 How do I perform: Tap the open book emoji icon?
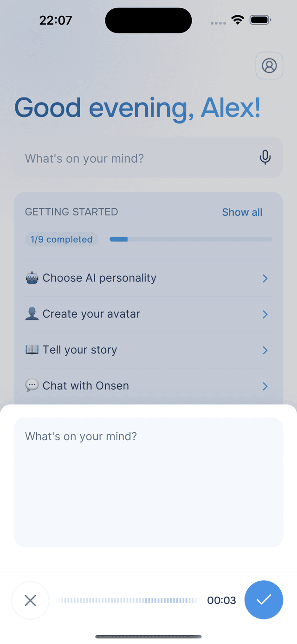(32, 350)
